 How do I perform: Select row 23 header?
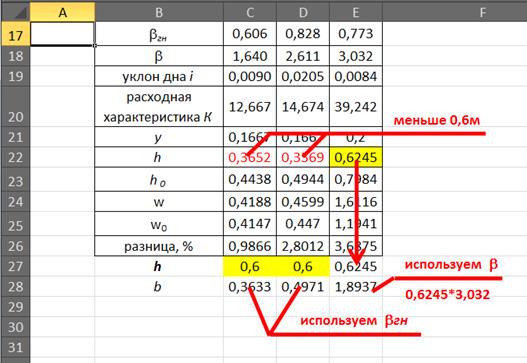(15, 180)
